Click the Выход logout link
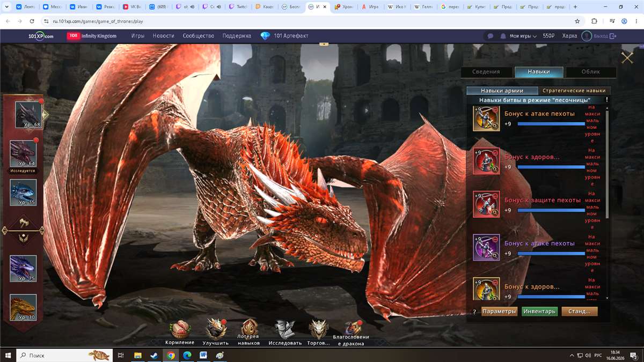This screenshot has width=644, height=362. coord(605,36)
